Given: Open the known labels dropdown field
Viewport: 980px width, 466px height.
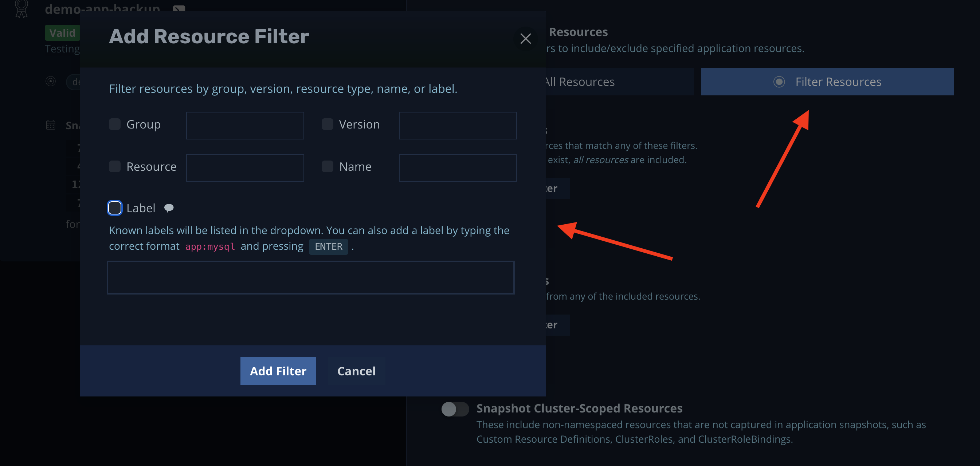Looking at the screenshot, I should coord(310,277).
